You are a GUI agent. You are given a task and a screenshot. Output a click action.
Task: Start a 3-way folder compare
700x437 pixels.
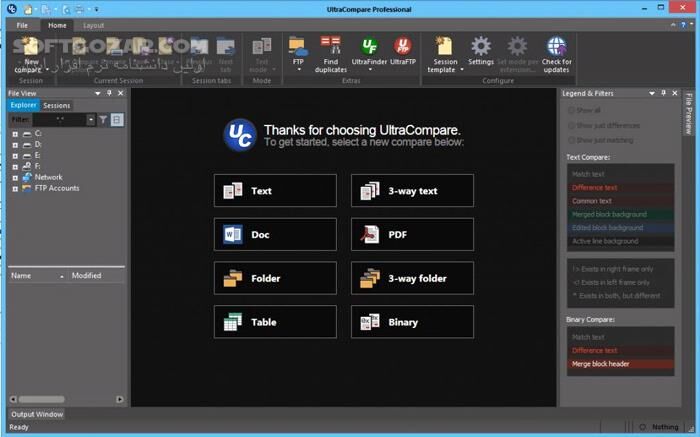point(412,278)
